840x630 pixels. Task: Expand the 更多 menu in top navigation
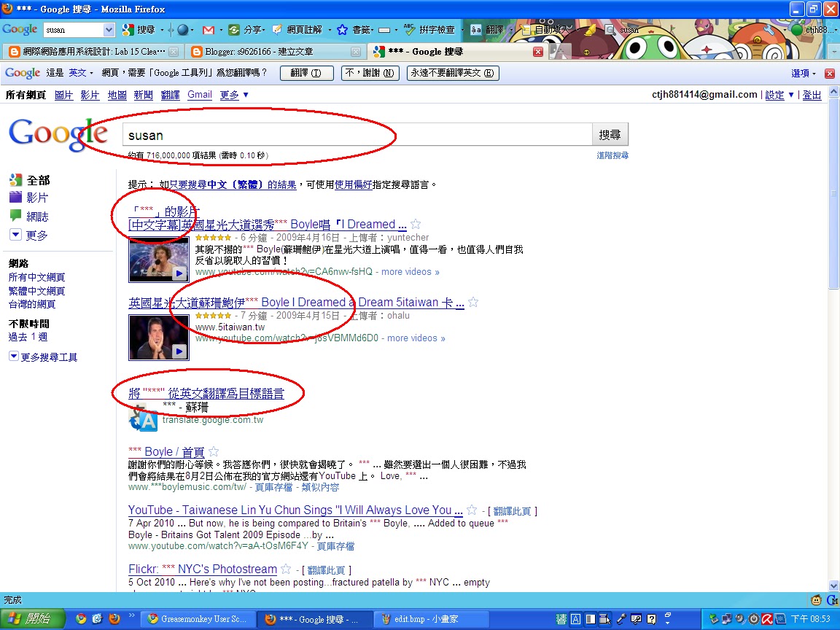[x=234, y=95]
